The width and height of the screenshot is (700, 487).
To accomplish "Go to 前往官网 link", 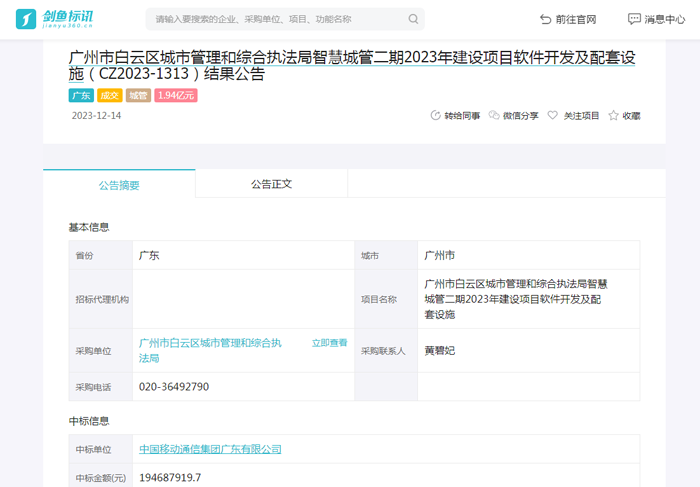I will coord(575,19).
